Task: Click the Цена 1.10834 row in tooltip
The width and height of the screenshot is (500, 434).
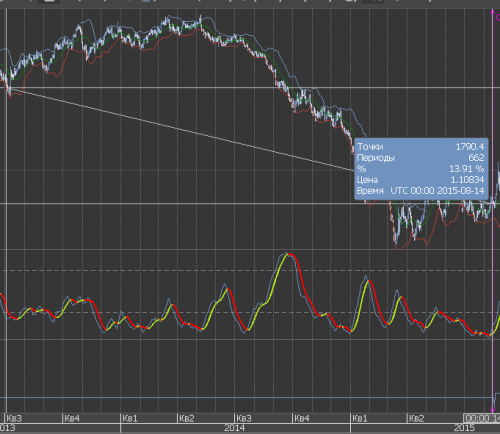Action: [420, 180]
